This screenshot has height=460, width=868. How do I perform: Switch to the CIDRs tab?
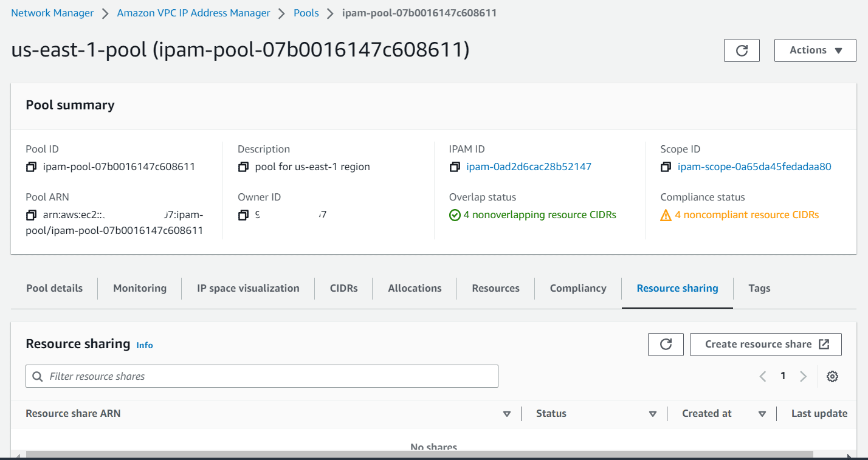(x=343, y=289)
